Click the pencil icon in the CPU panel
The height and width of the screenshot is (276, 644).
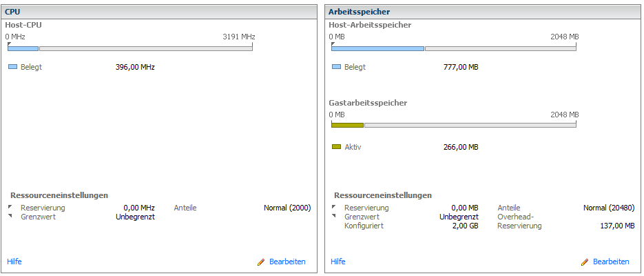tap(261, 262)
